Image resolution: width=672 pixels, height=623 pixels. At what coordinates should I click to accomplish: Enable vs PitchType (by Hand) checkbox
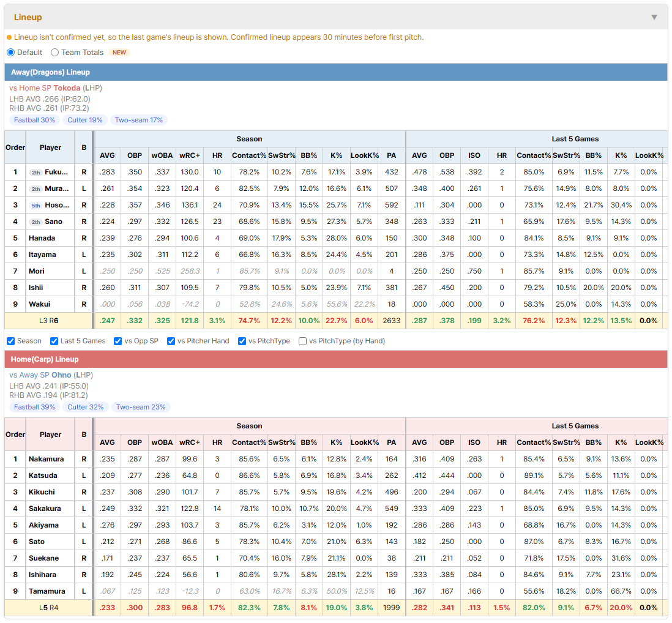(302, 341)
